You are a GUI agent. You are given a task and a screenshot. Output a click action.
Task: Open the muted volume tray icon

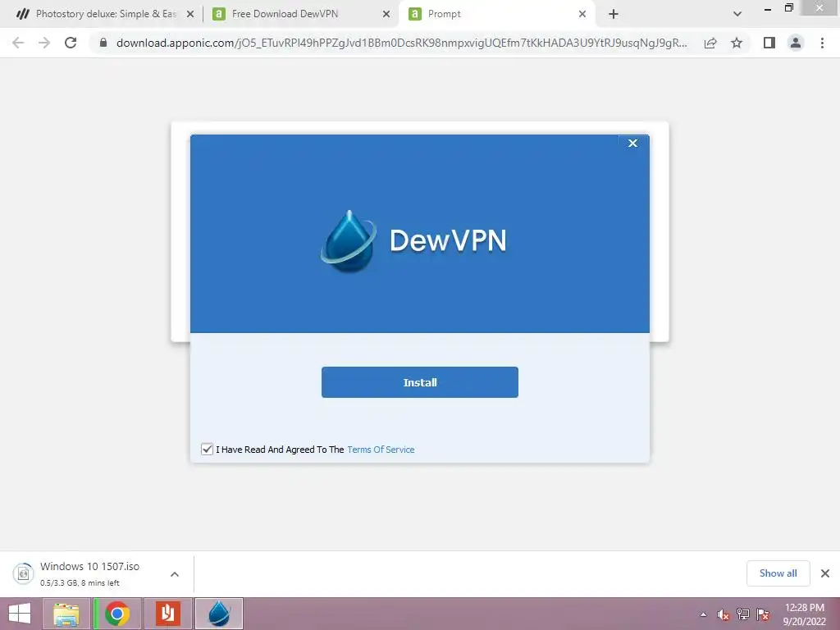[724, 614]
